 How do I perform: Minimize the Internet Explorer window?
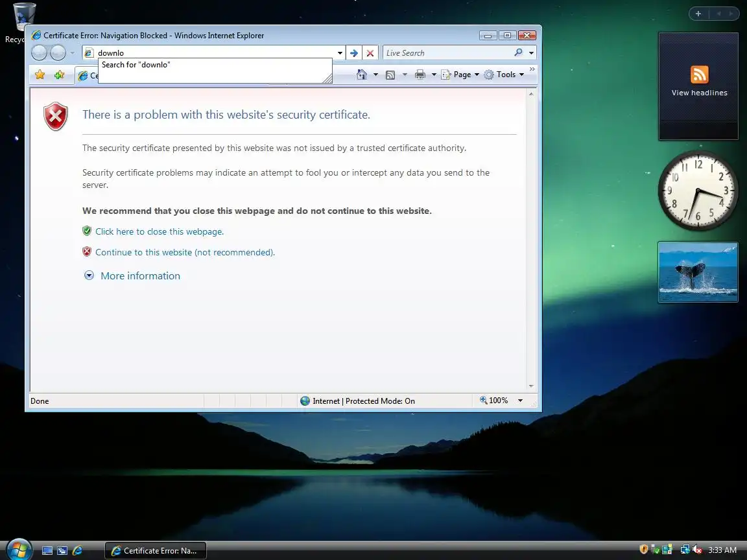pyautogui.click(x=488, y=36)
